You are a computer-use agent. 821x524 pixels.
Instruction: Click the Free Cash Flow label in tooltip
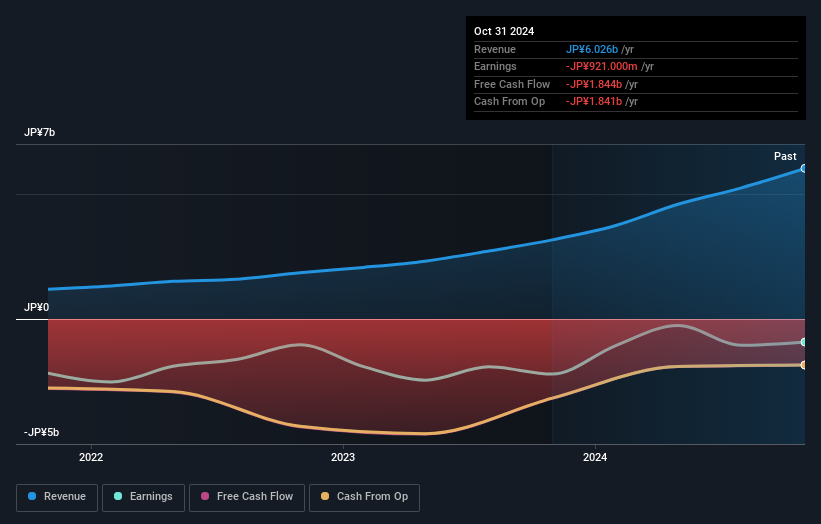point(512,84)
